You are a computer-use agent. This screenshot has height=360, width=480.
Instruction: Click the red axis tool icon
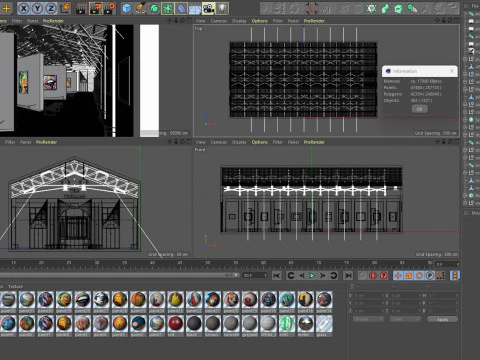(x=311, y=8)
